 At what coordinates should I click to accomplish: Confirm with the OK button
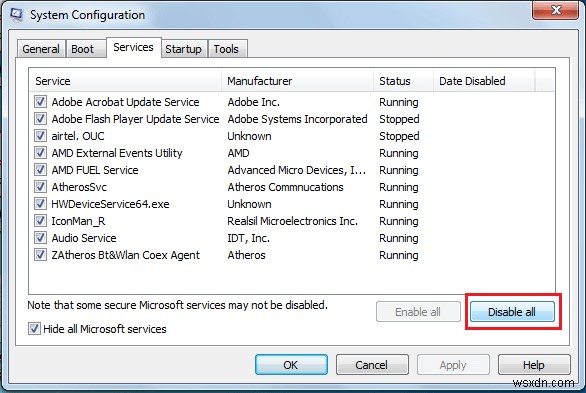[291, 365]
